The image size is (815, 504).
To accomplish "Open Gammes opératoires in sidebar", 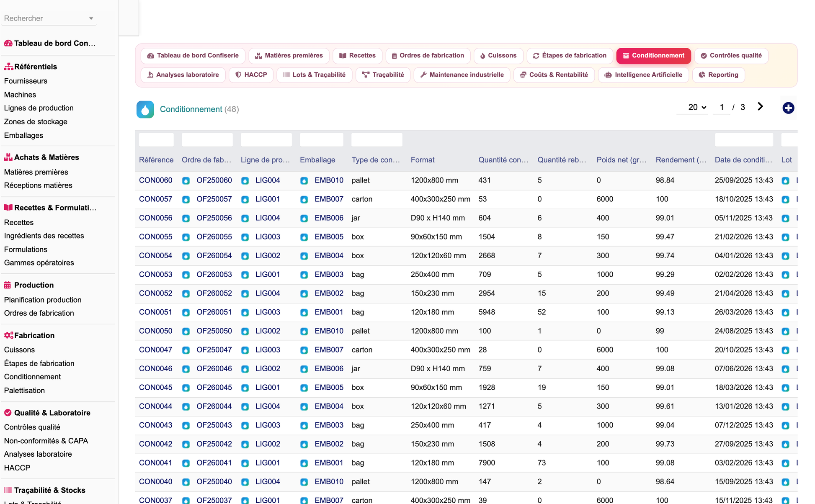I will [39, 263].
